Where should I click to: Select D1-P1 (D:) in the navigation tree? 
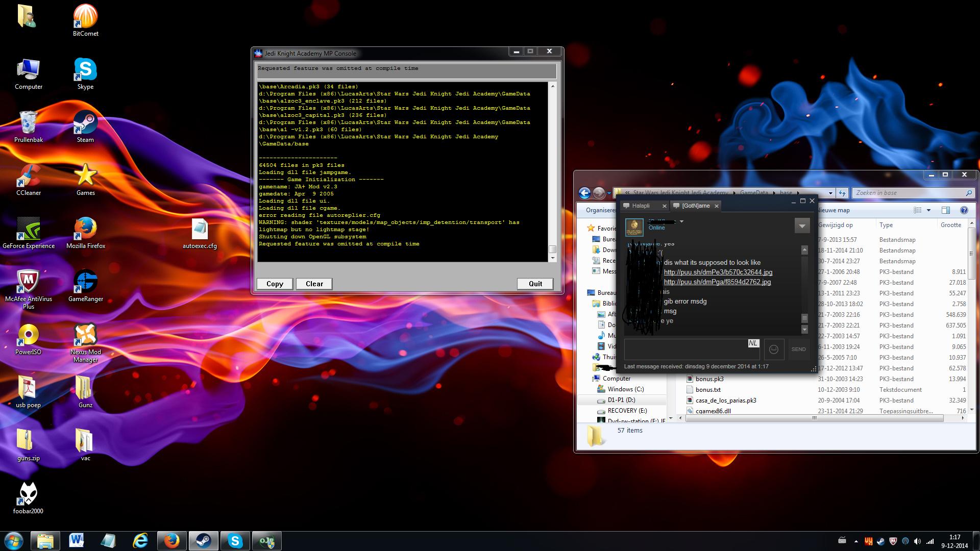click(621, 400)
